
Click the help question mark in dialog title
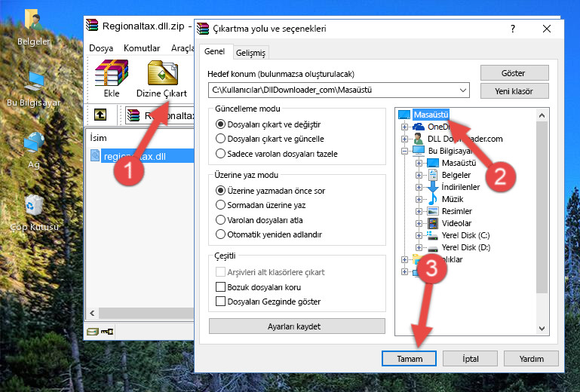click(513, 29)
